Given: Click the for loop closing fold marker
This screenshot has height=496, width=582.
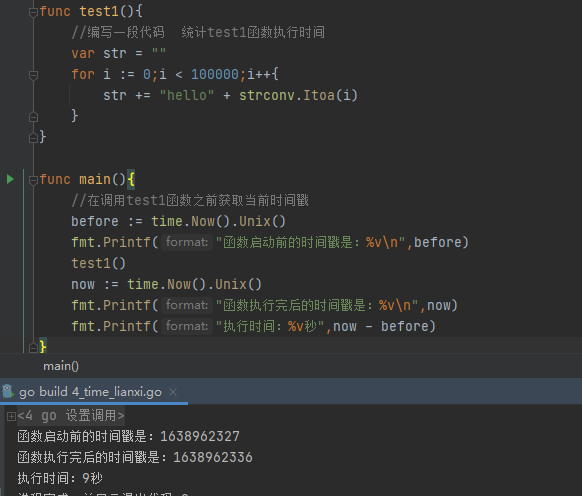Looking at the screenshot, I should coord(33,117).
